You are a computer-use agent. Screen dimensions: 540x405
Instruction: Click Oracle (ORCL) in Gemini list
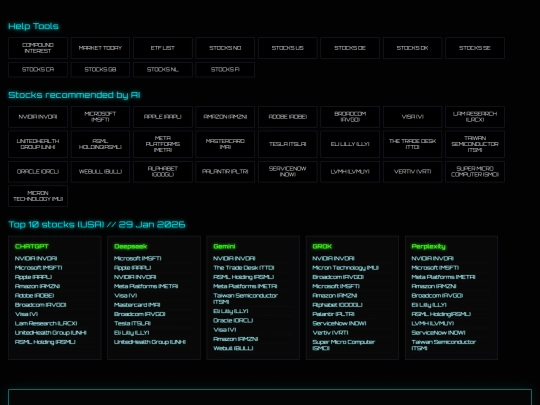233,320
